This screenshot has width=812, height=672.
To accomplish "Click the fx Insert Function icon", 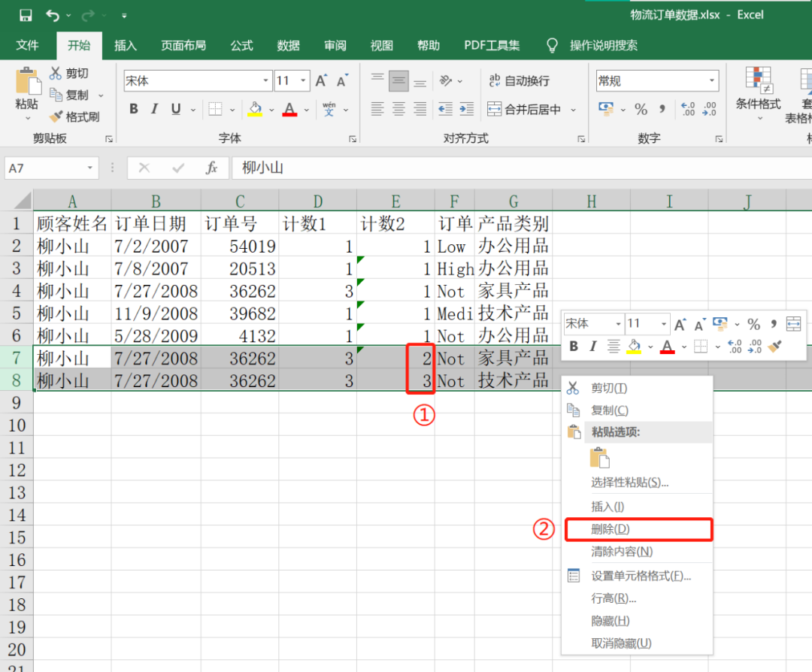I will (x=211, y=168).
